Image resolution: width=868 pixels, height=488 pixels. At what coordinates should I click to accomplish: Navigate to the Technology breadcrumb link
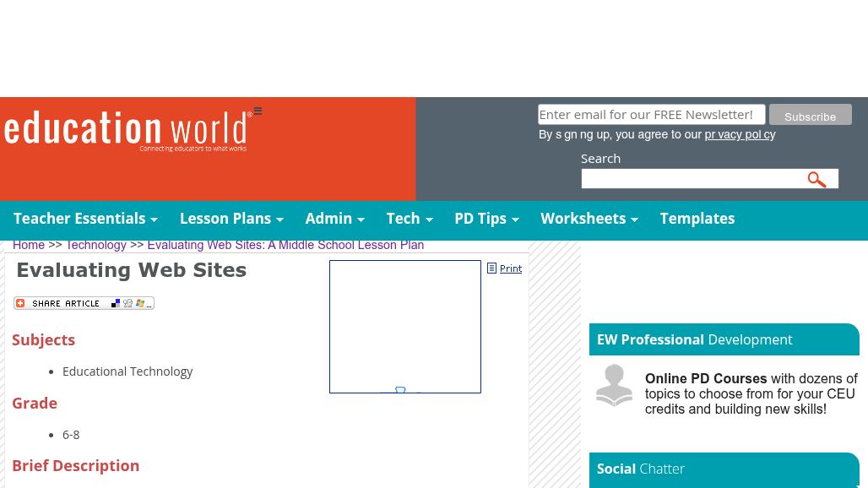coord(95,245)
